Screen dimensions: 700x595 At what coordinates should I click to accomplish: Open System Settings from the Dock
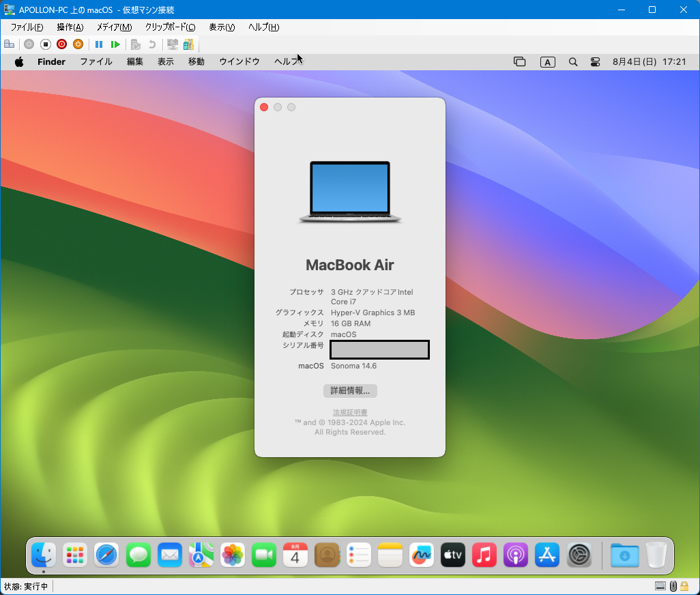pos(579,555)
